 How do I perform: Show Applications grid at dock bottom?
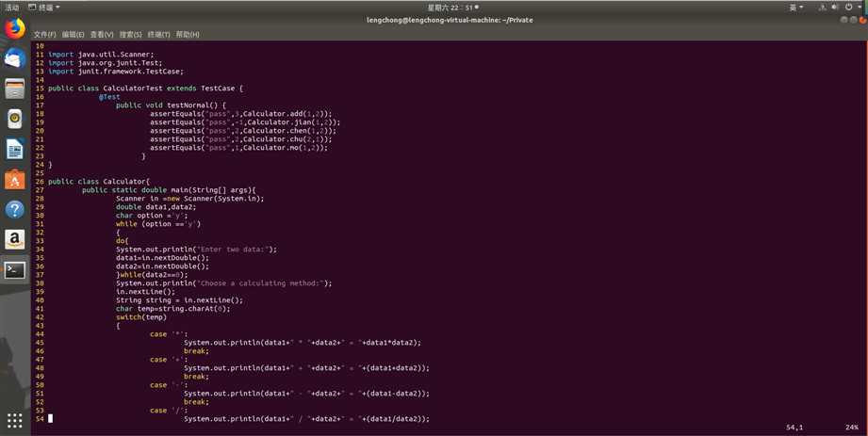[x=15, y=420]
